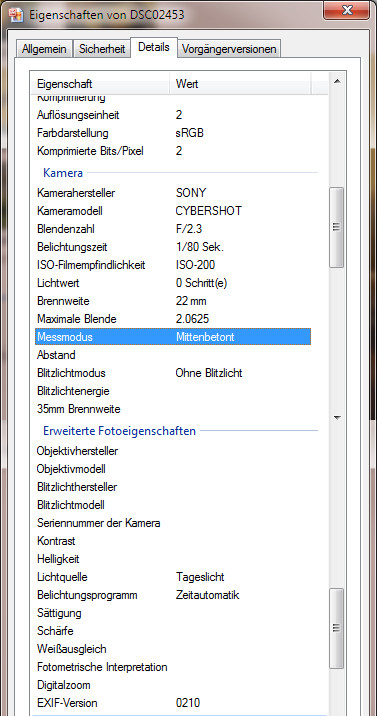Screen dimensions: 377x716
Task: Select Seriennummer der Kamera row
Action: 173,523
